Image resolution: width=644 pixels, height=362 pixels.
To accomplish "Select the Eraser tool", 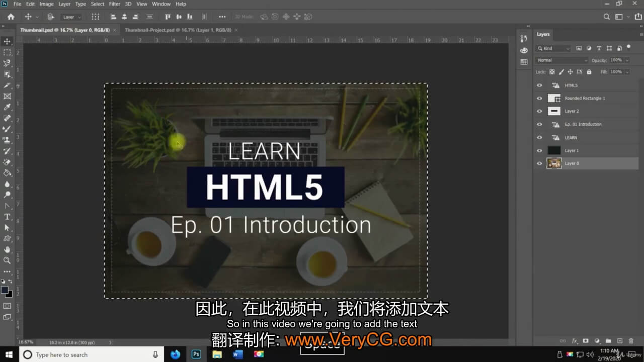I will pyautogui.click(x=7, y=162).
